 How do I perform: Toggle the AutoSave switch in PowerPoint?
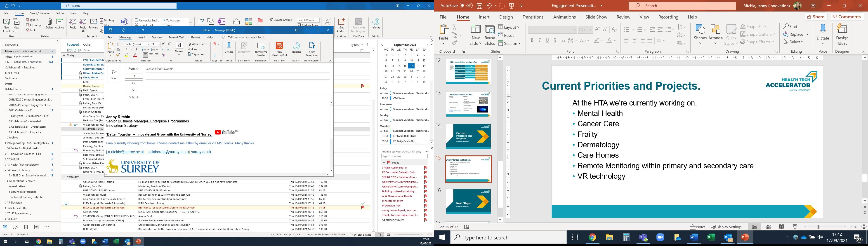466,6
